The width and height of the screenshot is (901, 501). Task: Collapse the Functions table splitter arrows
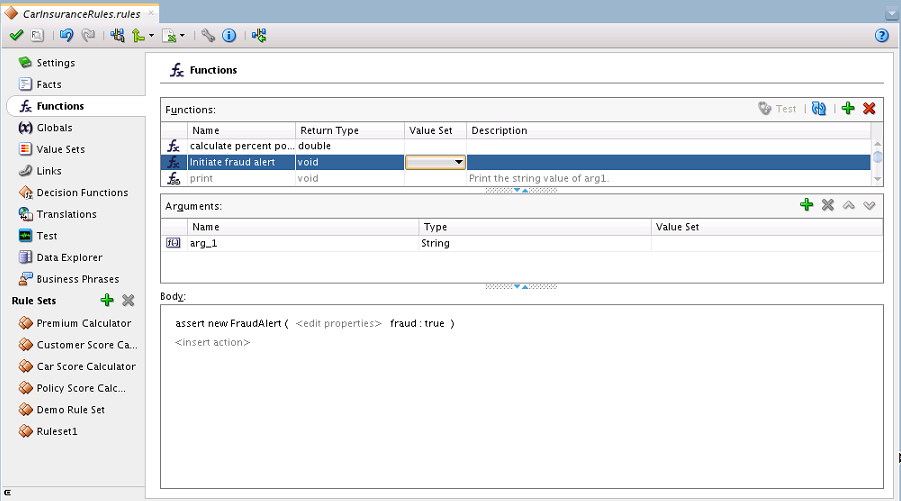tap(521, 190)
